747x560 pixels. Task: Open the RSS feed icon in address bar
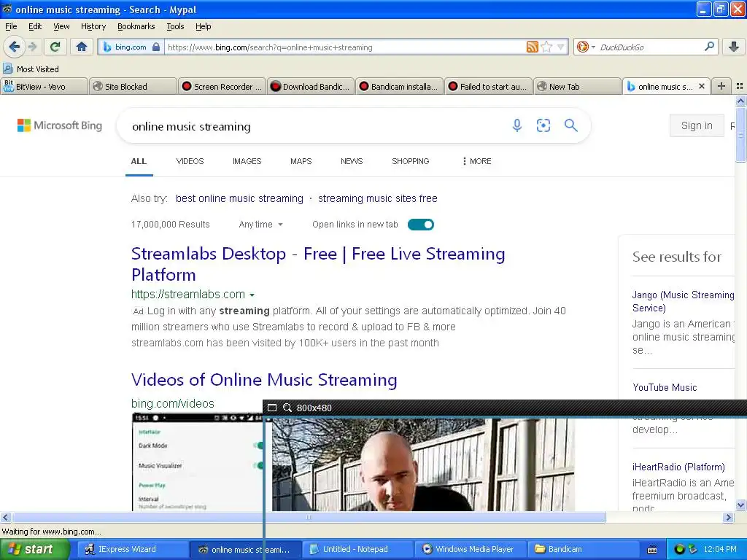tap(532, 47)
